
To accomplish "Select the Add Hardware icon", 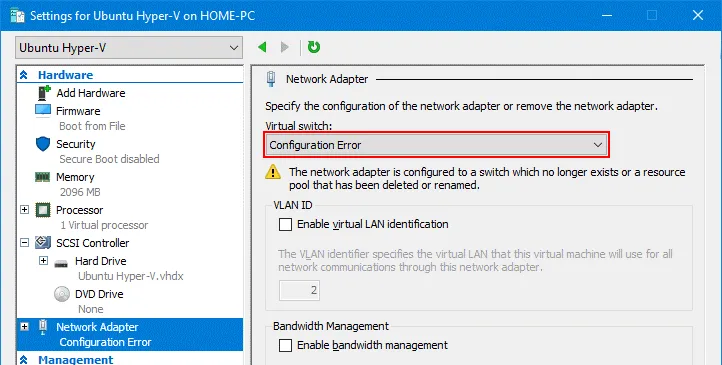I will coord(44,93).
